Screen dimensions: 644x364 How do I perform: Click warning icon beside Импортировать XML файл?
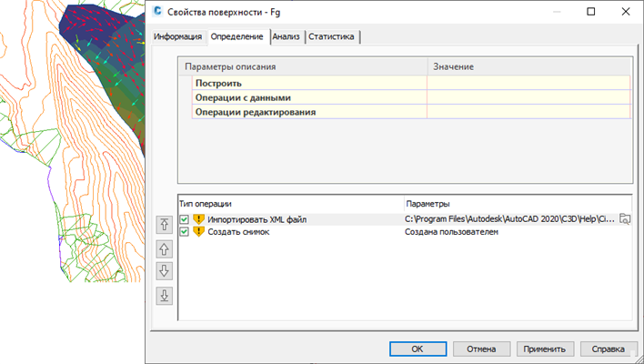tap(198, 219)
